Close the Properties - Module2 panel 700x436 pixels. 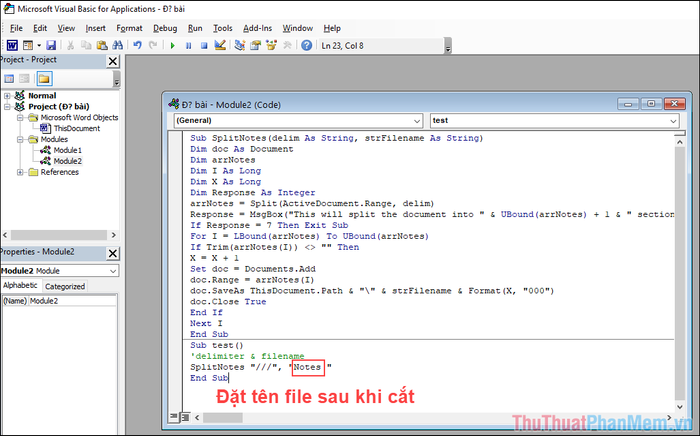pos(113,253)
